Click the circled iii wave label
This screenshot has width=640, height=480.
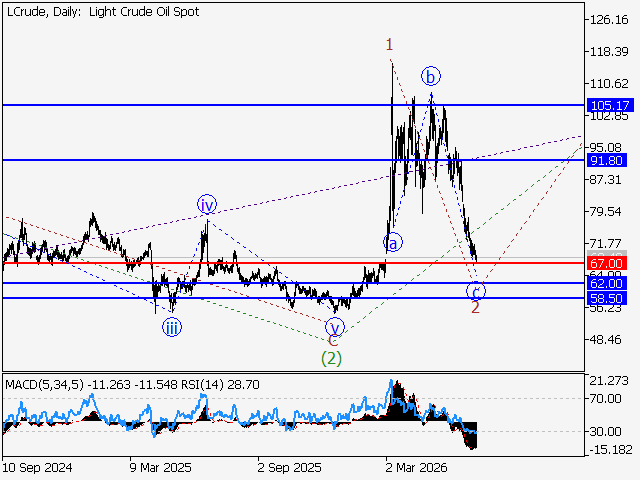pos(172,327)
